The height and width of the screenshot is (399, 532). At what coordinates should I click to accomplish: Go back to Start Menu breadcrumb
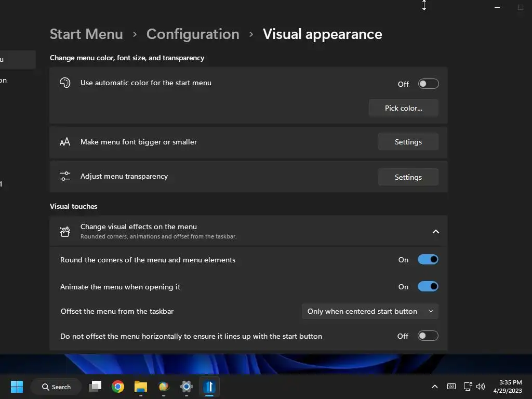(x=86, y=34)
